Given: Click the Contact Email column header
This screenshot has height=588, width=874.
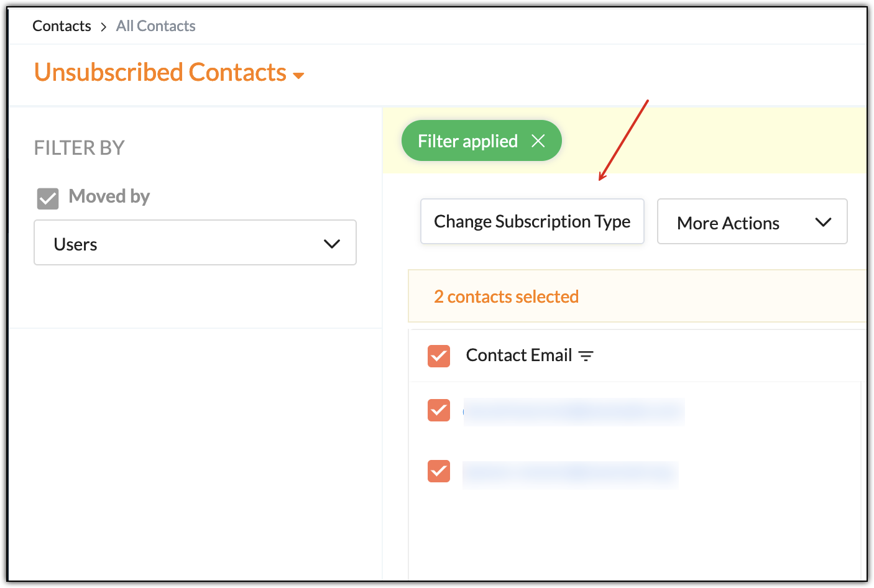Looking at the screenshot, I should (518, 356).
